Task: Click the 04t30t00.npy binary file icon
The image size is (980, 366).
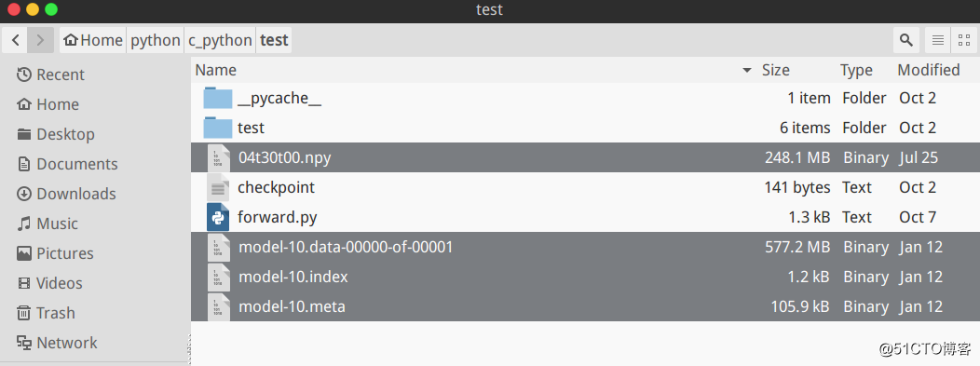Action: tap(218, 157)
